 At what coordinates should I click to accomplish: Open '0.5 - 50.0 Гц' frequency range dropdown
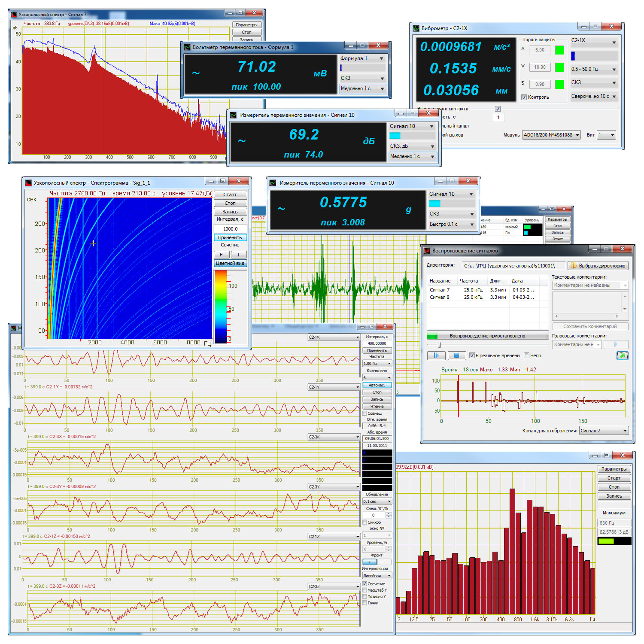pos(594,69)
